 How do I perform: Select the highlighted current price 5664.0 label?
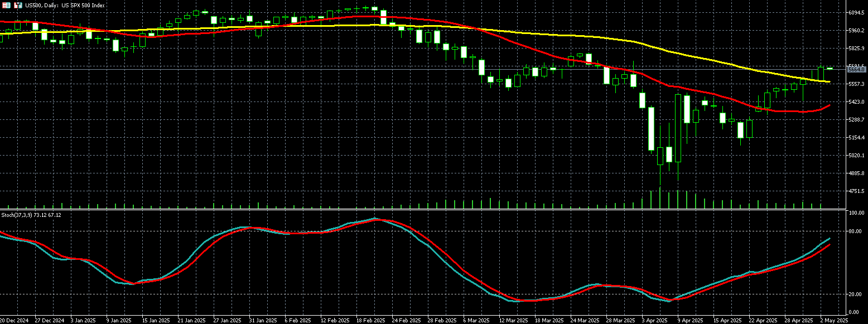click(x=856, y=69)
